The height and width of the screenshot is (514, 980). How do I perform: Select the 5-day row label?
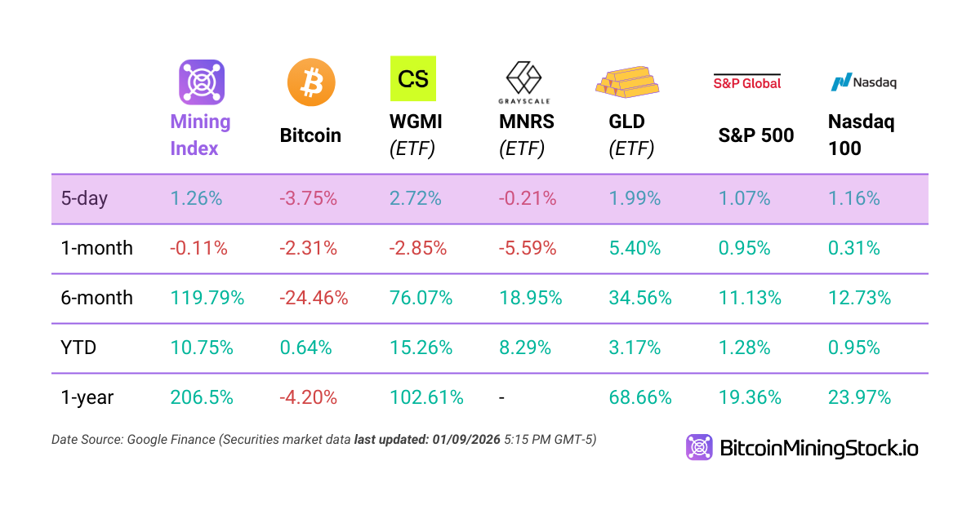click(86, 198)
